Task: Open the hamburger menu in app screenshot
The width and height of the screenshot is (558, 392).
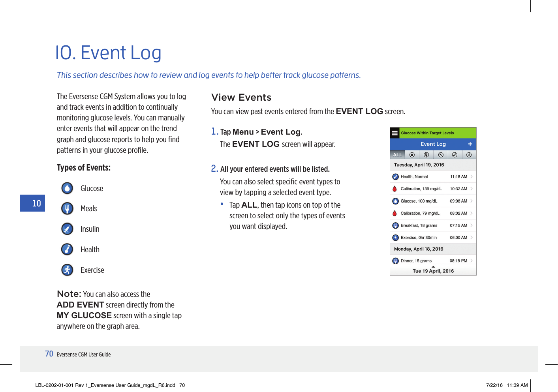Action: (x=395, y=133)
